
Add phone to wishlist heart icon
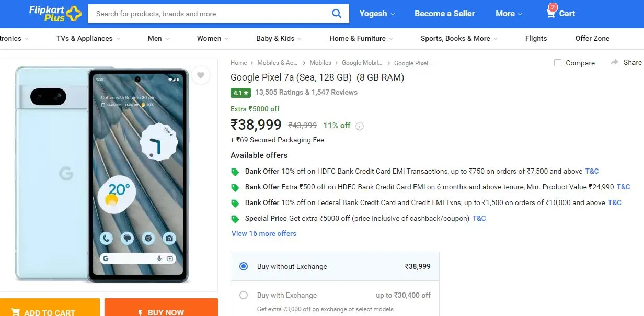[201, 75]
